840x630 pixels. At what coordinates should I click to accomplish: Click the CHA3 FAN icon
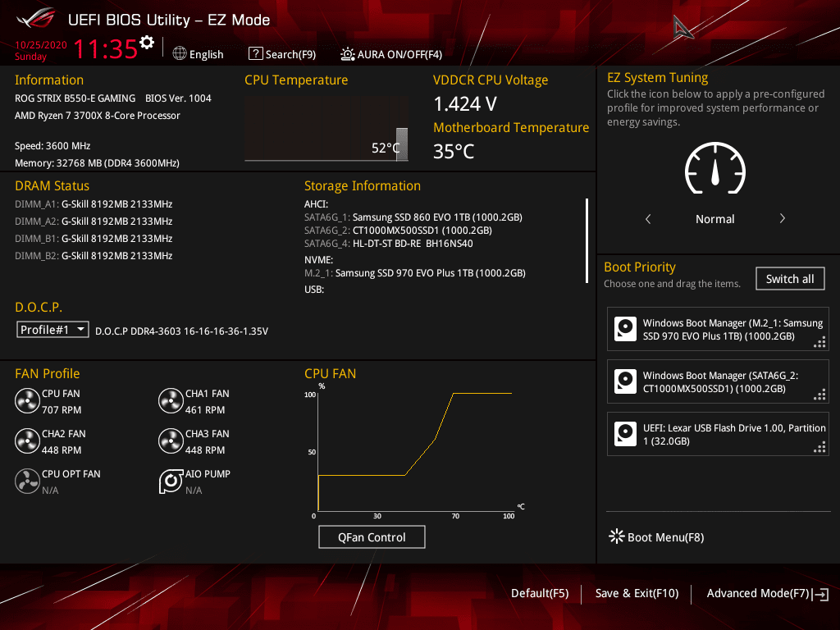(x=171, y=441)
